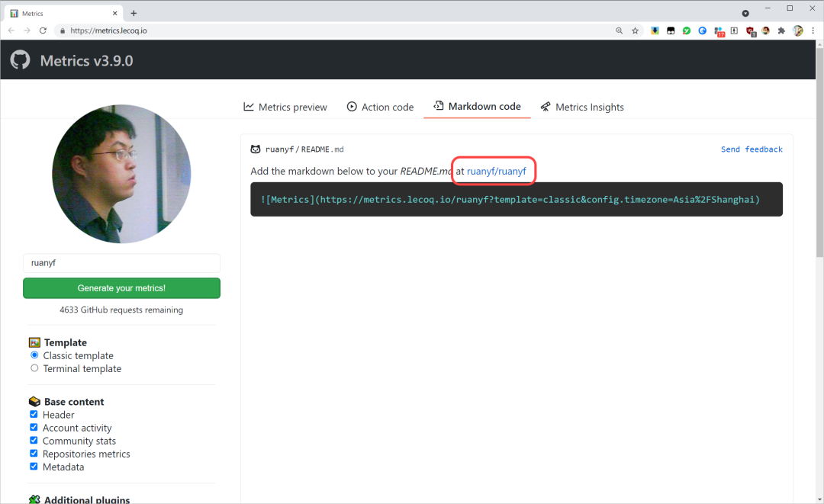Open the uBlock Origin extension icon
824x504 pixels.
point(751,30)
